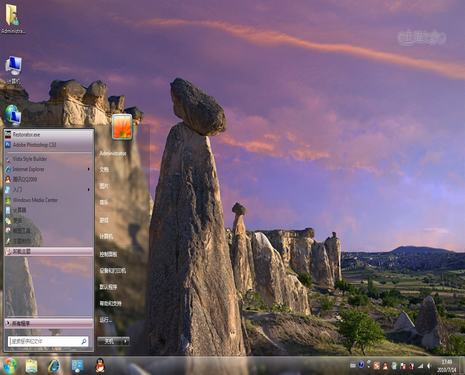Open 控制面板 (Control Panel) link
The width and height of the screenshot is (465, 375).
click(108, 254)
